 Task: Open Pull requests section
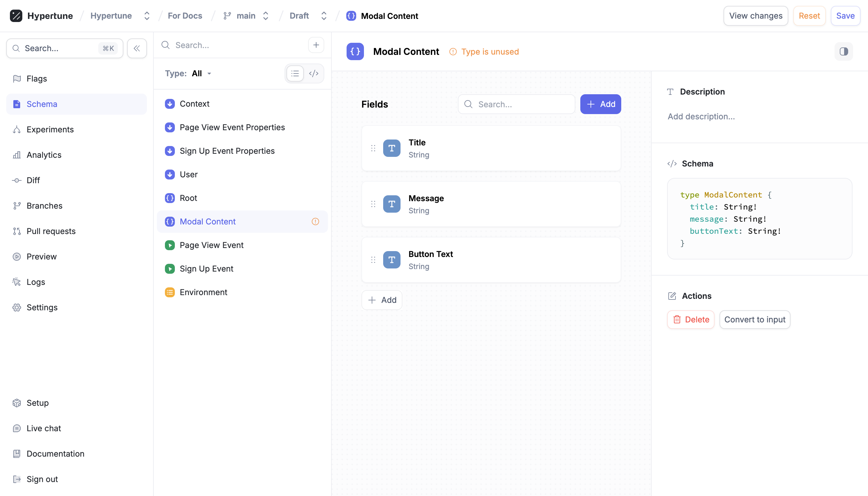(51, 231)
